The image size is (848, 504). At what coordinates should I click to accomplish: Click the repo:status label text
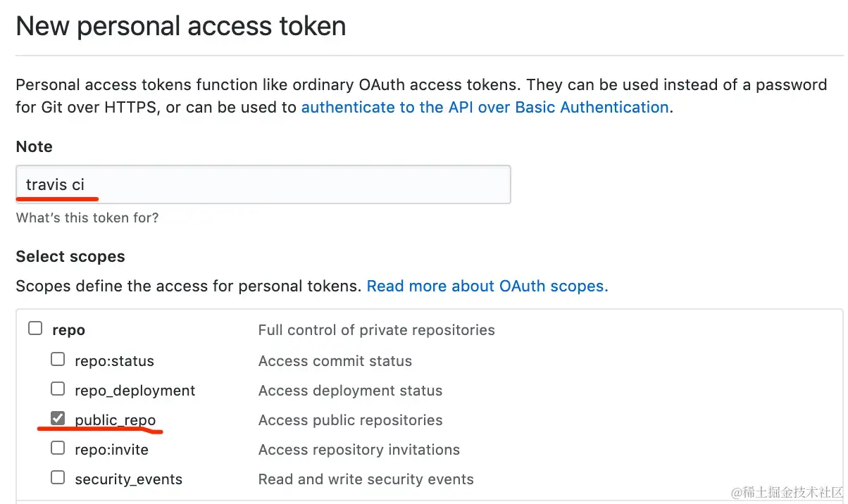coord(114,361)
